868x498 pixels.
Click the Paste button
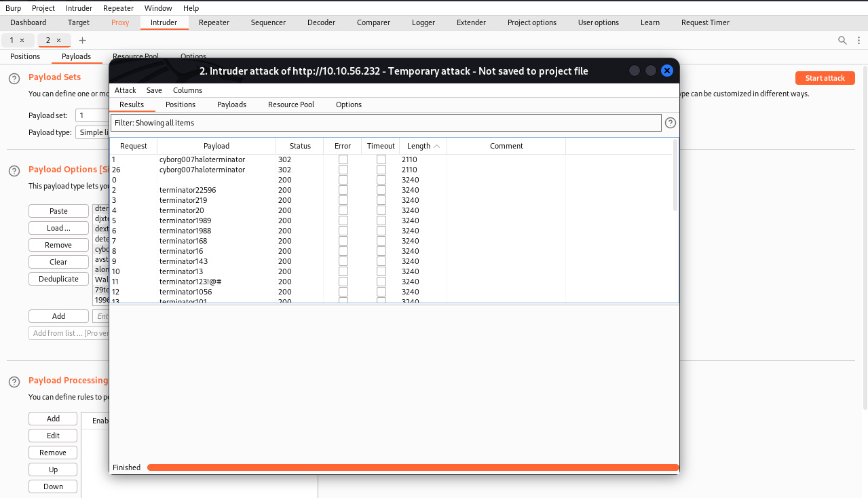pyautogui.click(x=58, y=211)
